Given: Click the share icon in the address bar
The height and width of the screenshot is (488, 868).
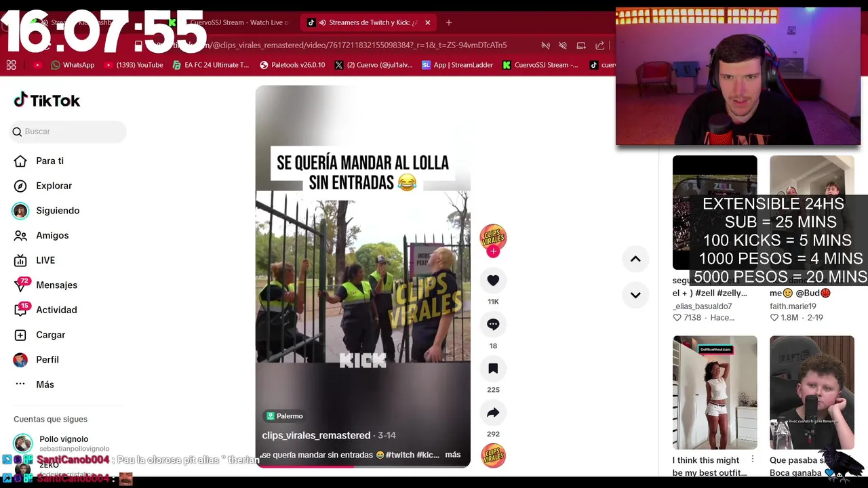Looking at the screenshot, I should 599,45.
